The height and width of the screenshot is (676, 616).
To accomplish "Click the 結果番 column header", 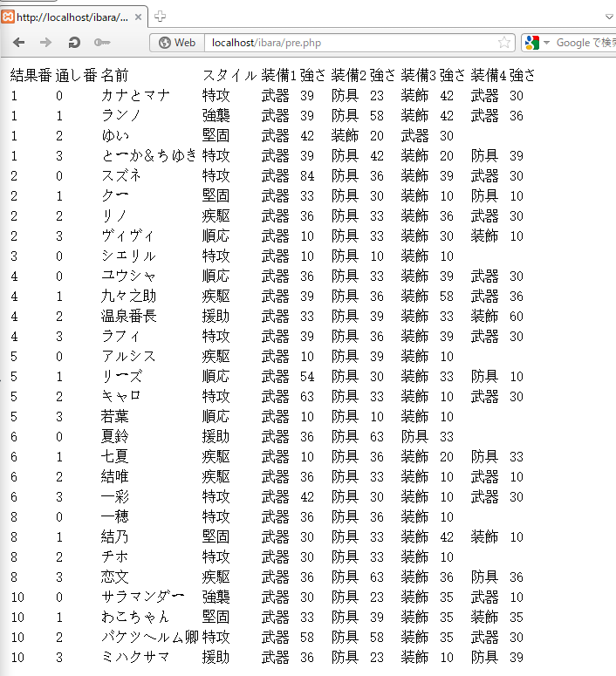I will click(x=31, y=75).
